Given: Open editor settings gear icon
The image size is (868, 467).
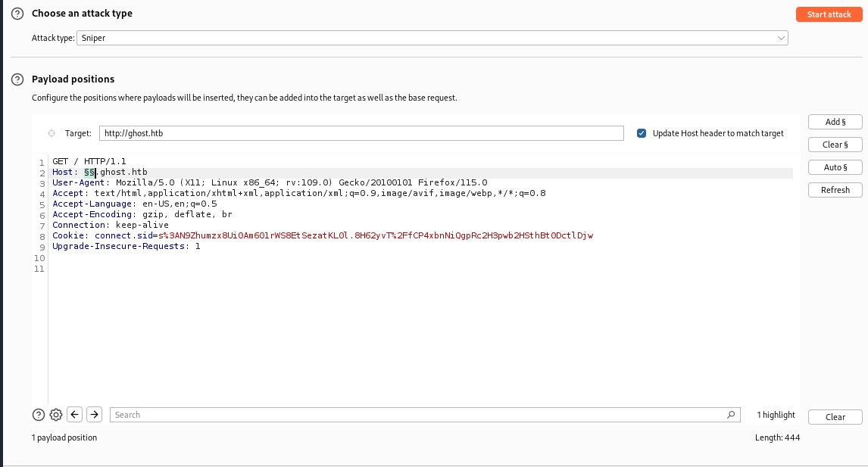Looking at the screenshot, I should point(56,415).
